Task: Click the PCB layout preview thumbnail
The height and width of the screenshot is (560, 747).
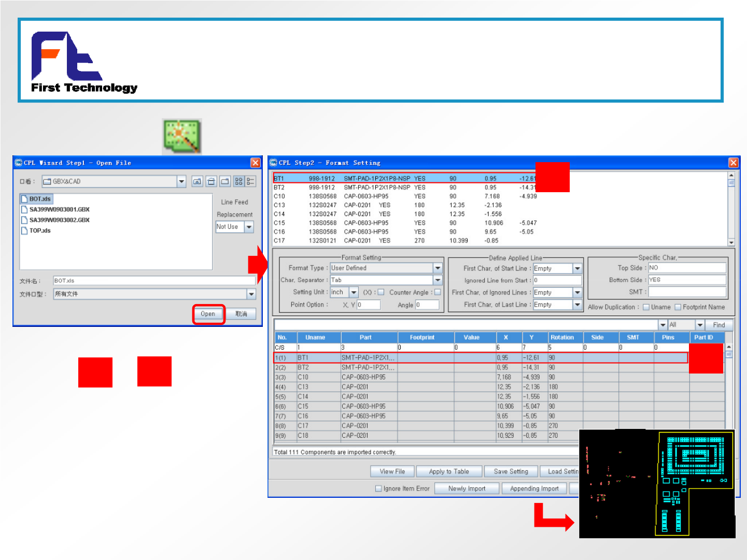Action: (657, 484)
